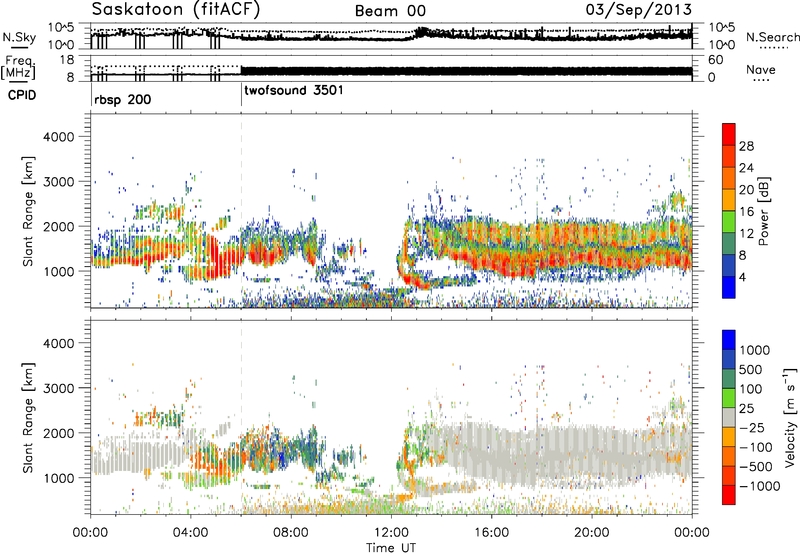This screenshot has width=800, height=554.
Task: Click the "16" tick on the Power color bar
Action: 746,212
